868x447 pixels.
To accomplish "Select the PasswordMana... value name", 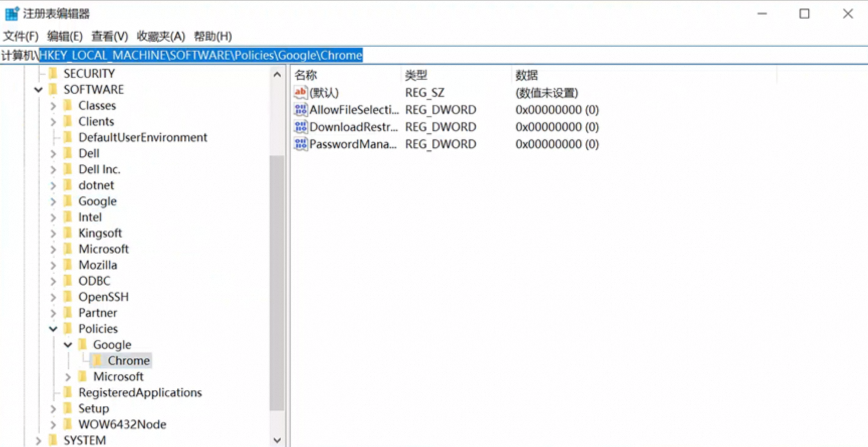I will point(353,144).
